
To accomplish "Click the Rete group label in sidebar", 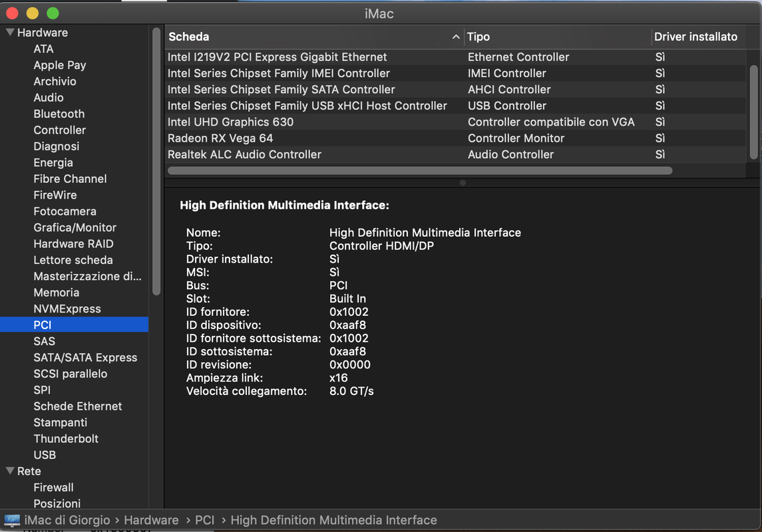I will (29, 471).
